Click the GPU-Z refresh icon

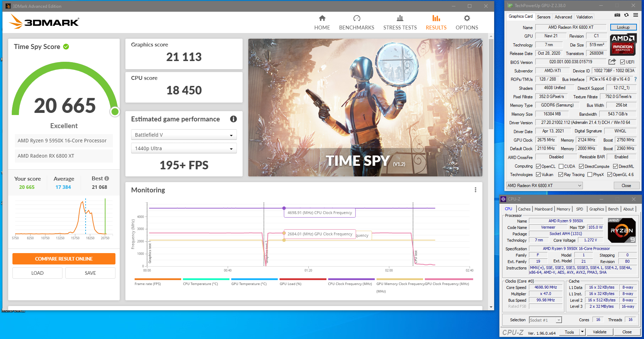point(626,15)
